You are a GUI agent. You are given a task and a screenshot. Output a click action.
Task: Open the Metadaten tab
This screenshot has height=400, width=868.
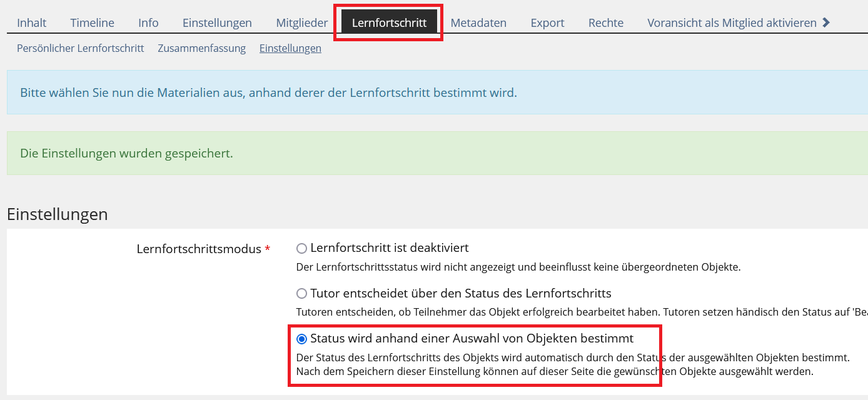click(x=478, y=23)
